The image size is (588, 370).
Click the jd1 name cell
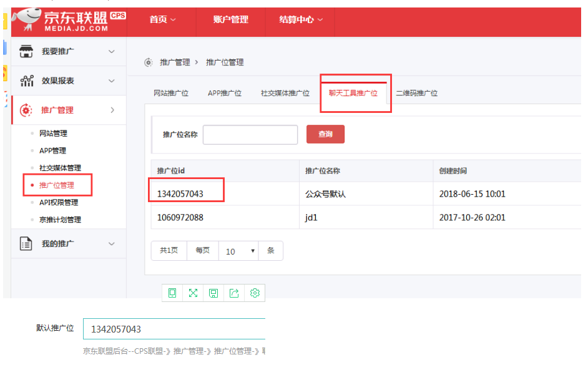311,217
